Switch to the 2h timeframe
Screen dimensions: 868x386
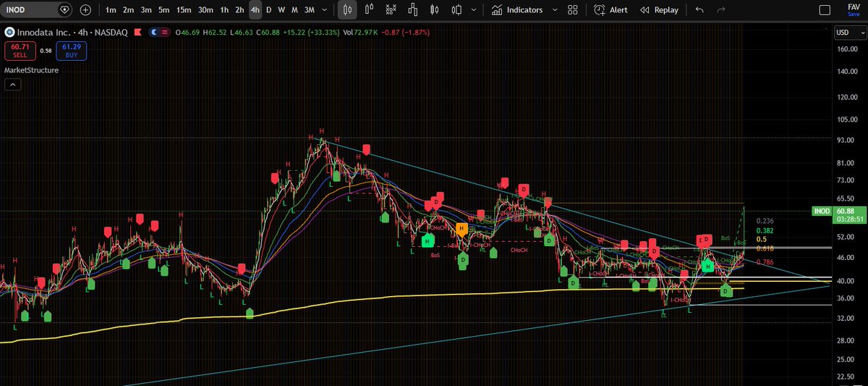click(239, 10)
